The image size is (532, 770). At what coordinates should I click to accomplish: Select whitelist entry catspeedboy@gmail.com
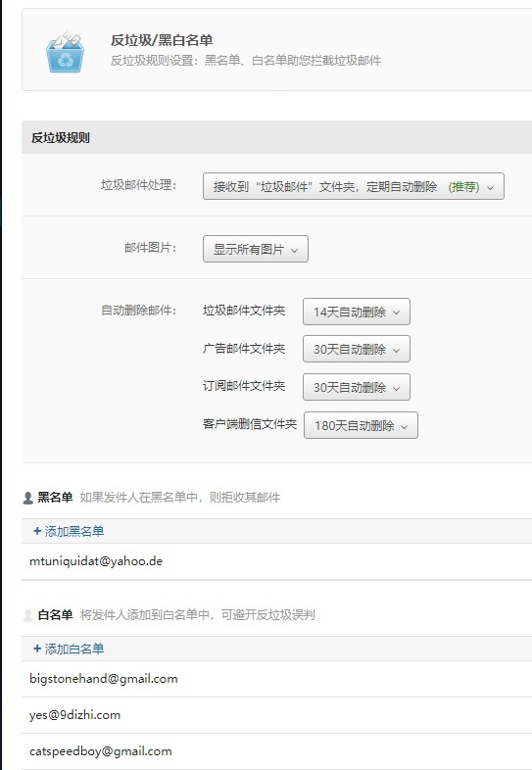coord(276,751)
